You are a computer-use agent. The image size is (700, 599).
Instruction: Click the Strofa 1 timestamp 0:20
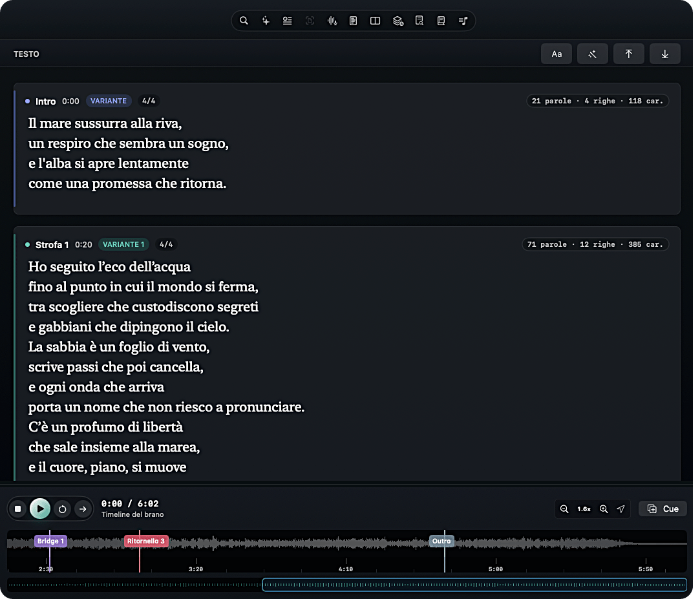tap(83, 245)
